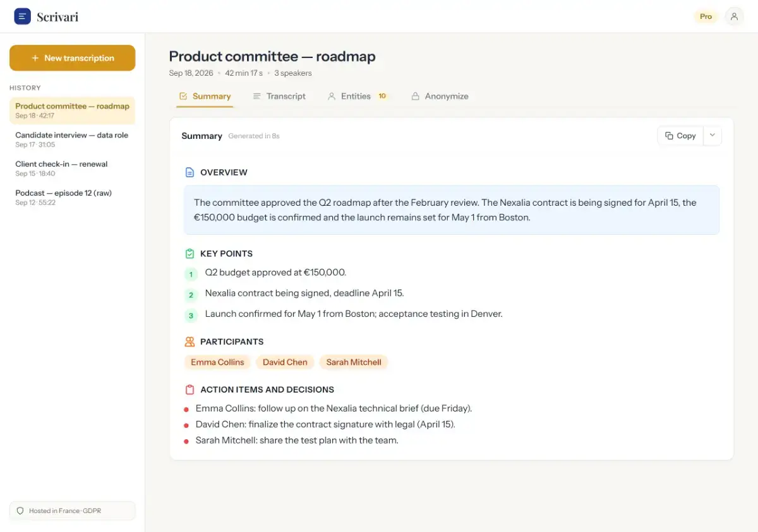Click the shield icon beside Hosted in France
The width and height of the screenshot is (758, 532).
tap(20, 511)
